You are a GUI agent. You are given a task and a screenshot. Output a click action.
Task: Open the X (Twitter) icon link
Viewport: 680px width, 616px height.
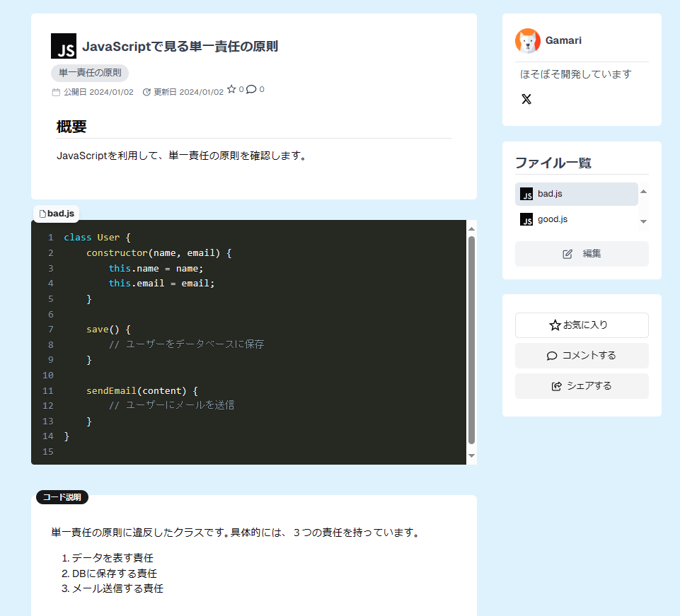tap(526, 99)
